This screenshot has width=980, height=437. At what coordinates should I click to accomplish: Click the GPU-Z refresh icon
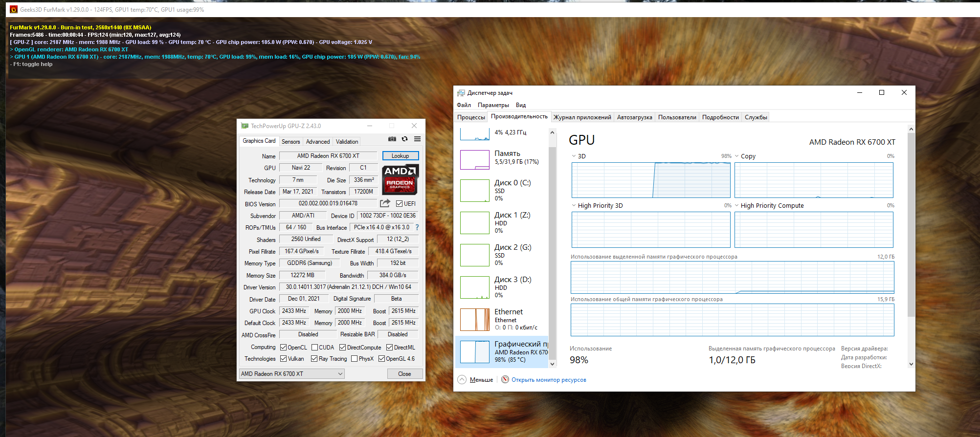pyautogui.click(x=404, y=139)
